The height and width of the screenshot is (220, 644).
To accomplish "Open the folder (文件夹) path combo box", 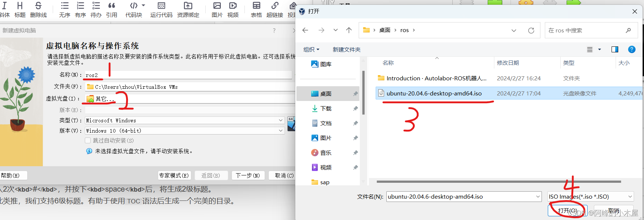I will (190, 87).
